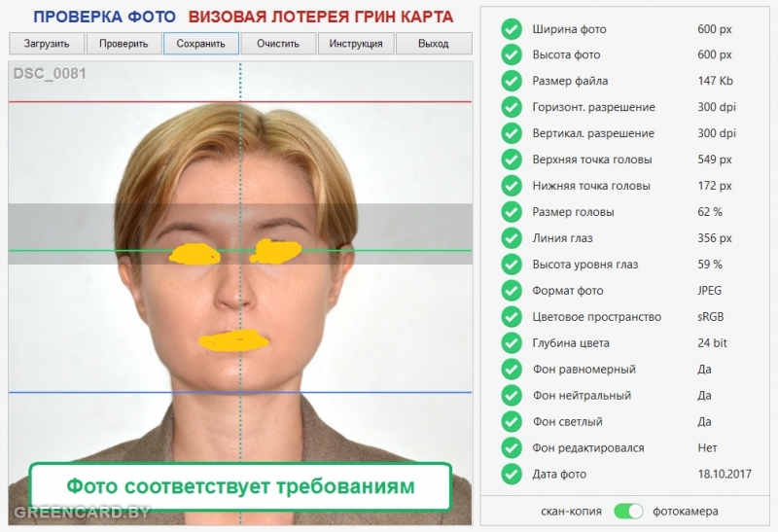Toggle the скан-копия / фотокамера switch
The height and width of the screenshot is (532, 778).
628,512
